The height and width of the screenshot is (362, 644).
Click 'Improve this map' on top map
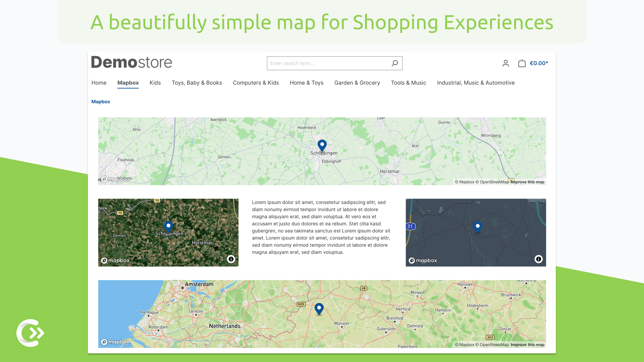coord(527,181)
